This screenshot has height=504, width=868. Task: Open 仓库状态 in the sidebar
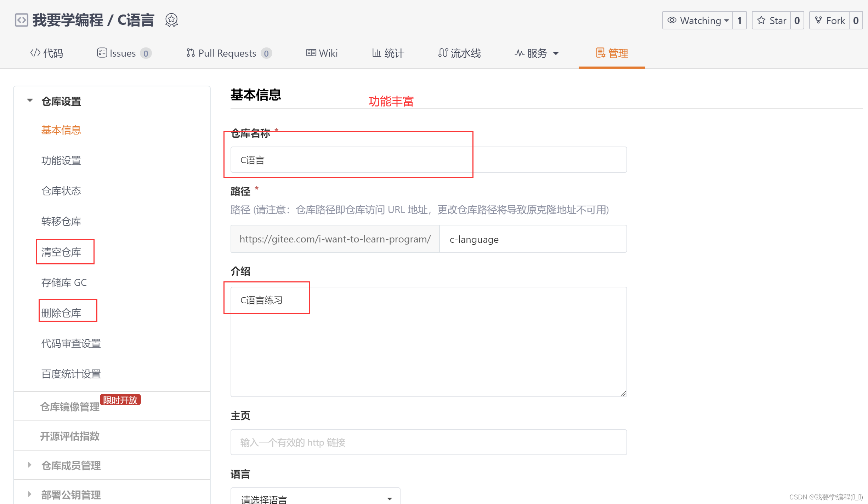point(61,191)
